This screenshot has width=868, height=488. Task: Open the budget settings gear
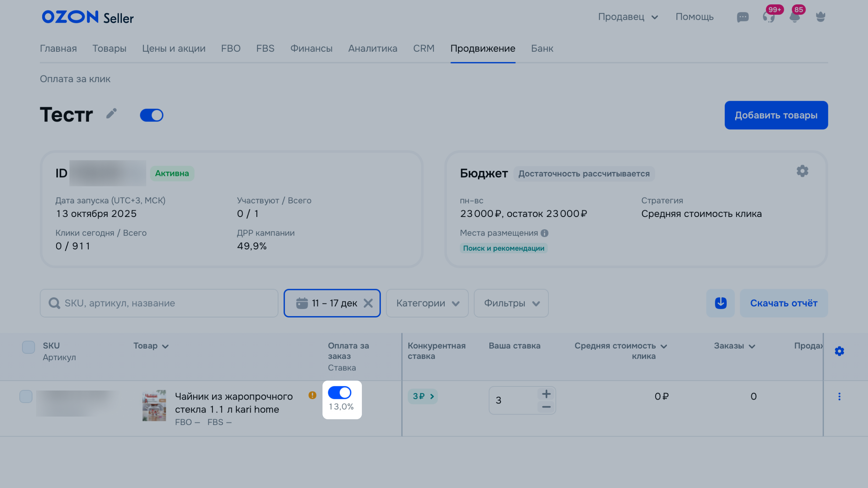(x=802, y=171)
